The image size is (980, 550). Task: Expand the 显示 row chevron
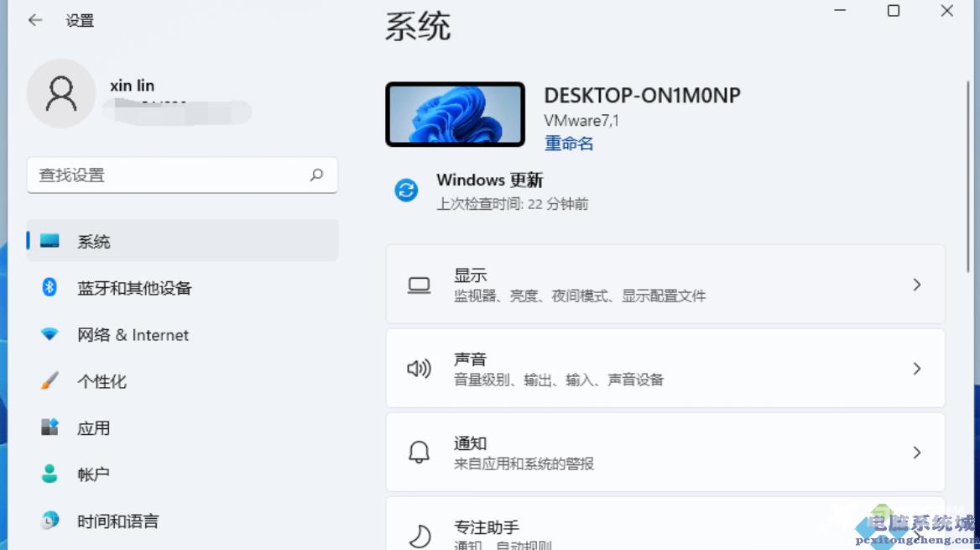917,285
